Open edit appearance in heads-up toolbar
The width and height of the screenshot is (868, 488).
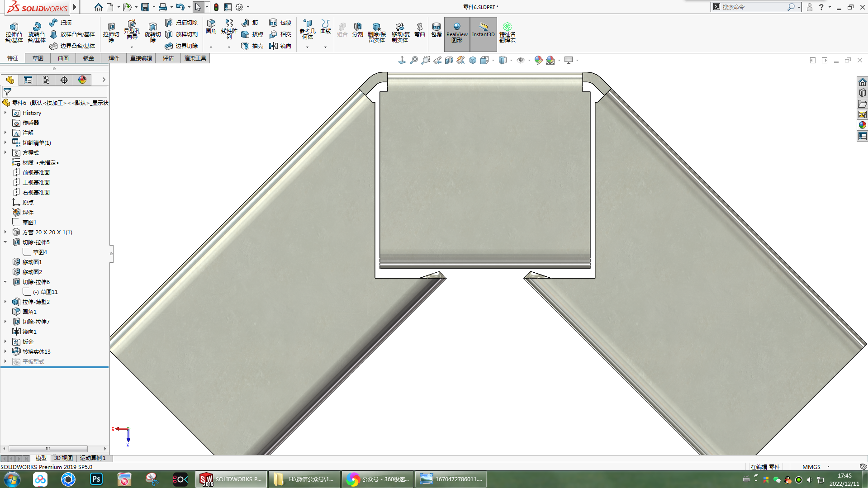(x=538, y=60)
